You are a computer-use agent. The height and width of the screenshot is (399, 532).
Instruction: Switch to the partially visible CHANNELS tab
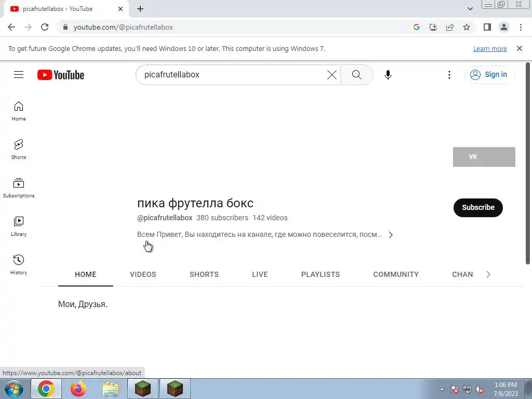pos(462,274)
